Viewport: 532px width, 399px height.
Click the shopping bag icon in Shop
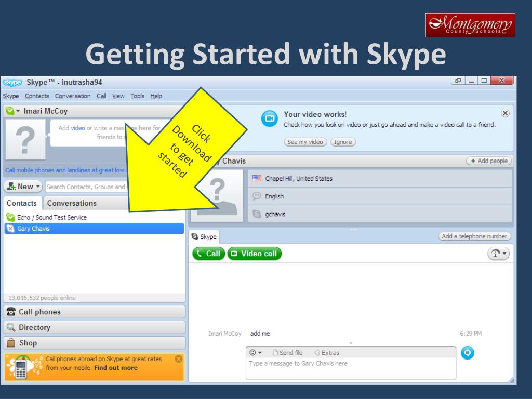click(11, 343)
